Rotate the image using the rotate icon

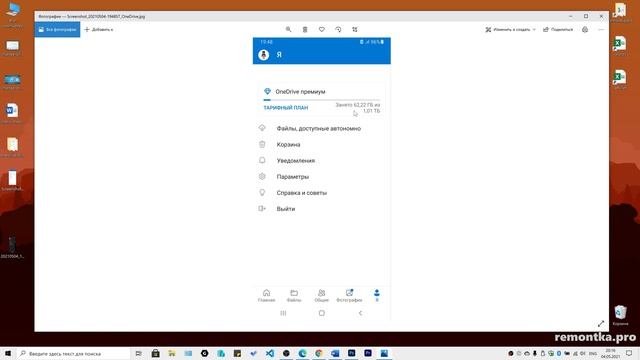tap(338, 29)
